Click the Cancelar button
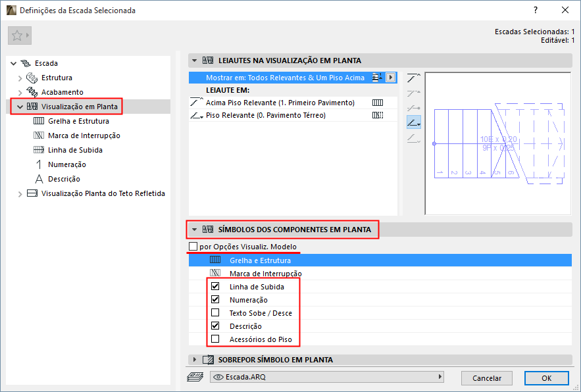581x392 pixels. (487, 378)
